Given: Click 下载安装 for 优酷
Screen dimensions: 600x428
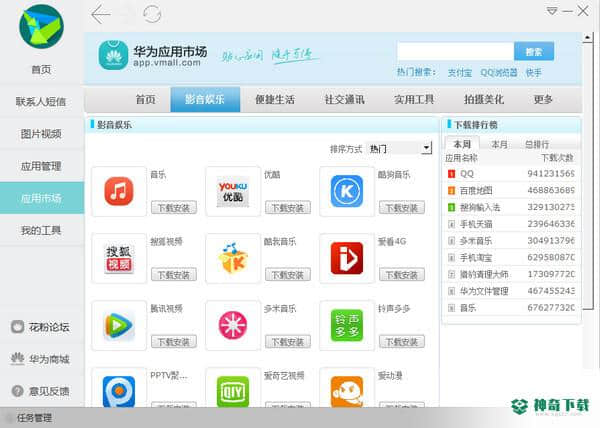Looking at the screenshot, I should (x=288, y=208).
